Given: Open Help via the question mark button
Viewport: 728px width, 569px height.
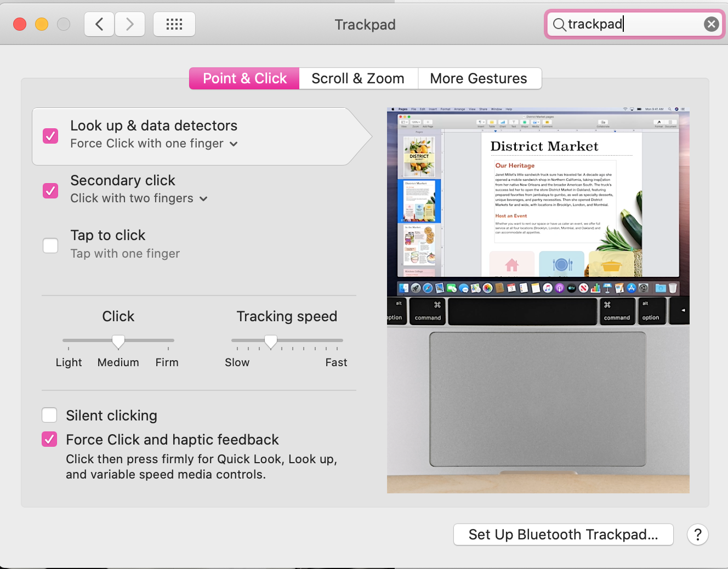Looking at the screenshot, I should (x=697, y=534).
